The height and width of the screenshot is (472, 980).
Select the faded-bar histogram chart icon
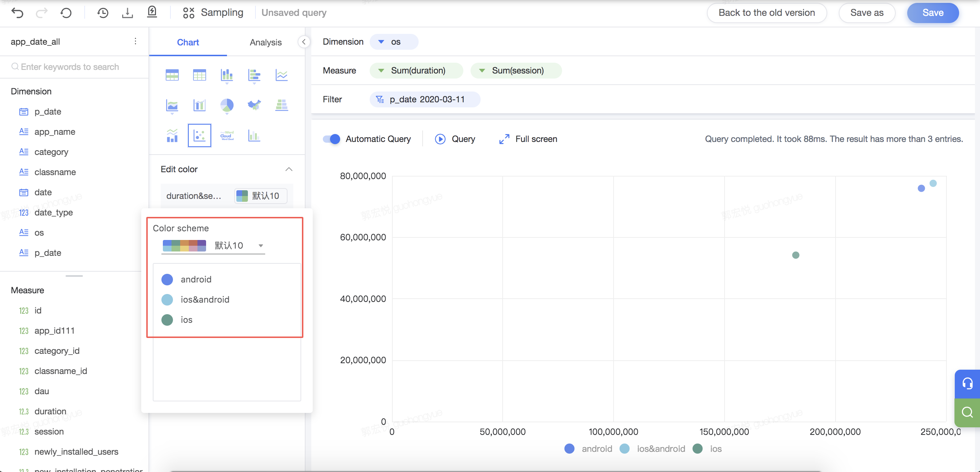[254, 135]
